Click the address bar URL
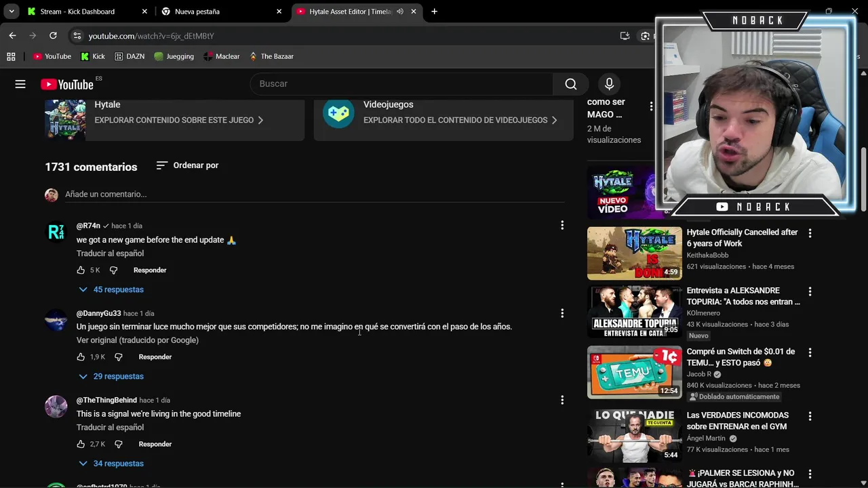Screen dimensions: 868x488 151,36
